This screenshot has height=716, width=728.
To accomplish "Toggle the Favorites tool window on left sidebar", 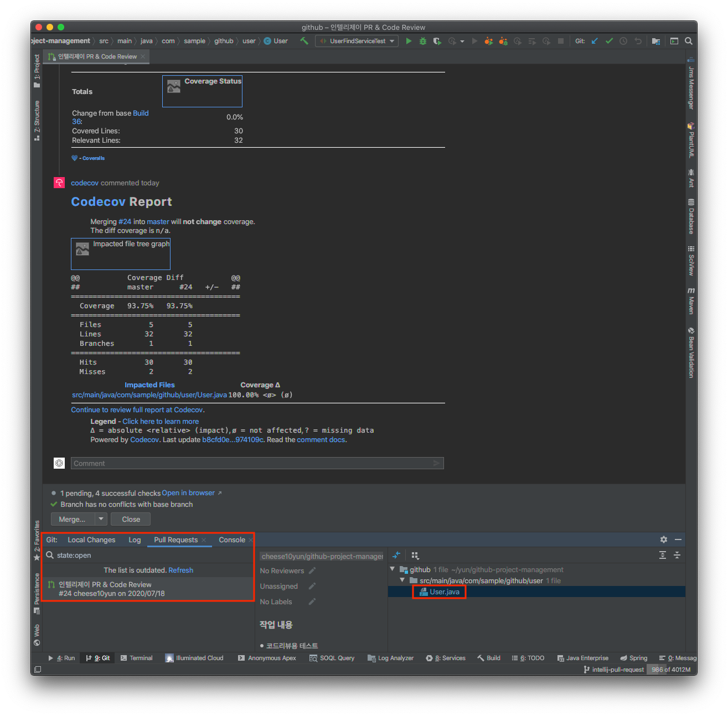I will (37, 541).
